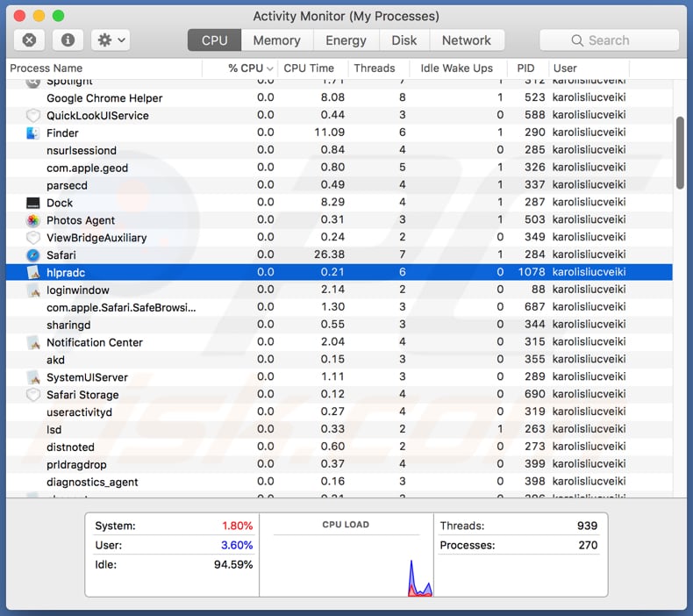Select com.apple.Safari.SafeBrowsi... process

coord(339,307)
